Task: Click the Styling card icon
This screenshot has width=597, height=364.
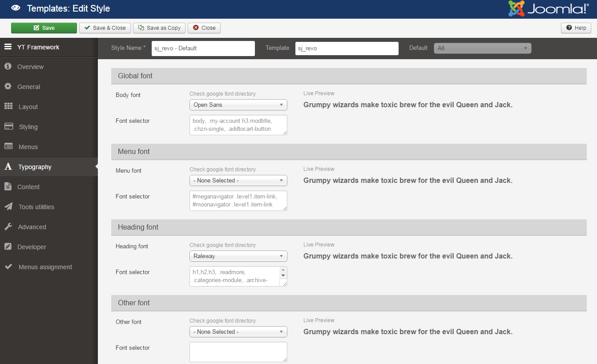Action: click(x=8, y=126)
